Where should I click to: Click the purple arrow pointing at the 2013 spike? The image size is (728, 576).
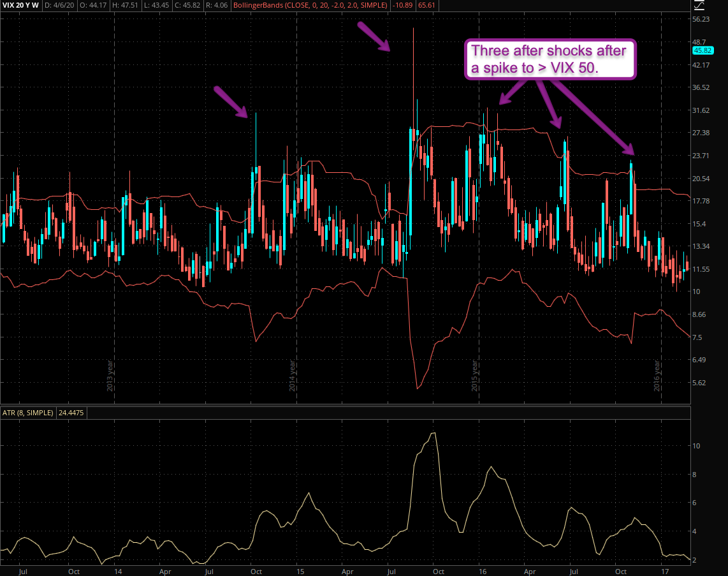pos(230,102)
